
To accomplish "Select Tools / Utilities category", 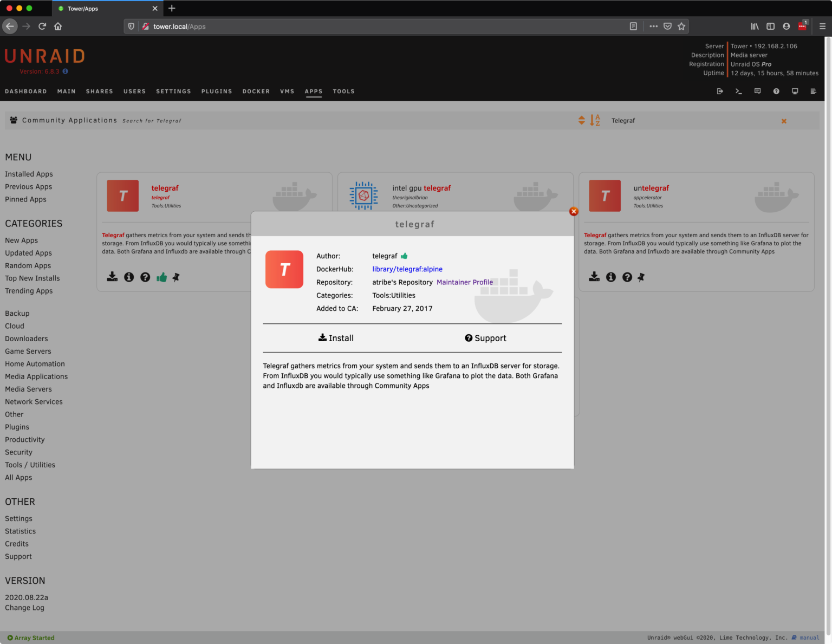I will (x=30, y=465).
